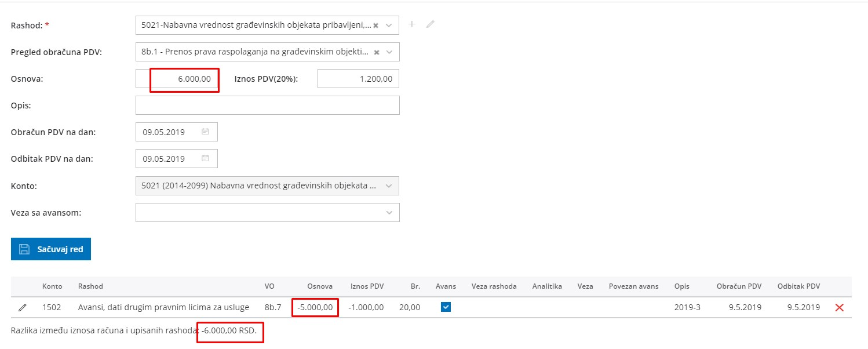868x349 pixels.
Task: Click the Osnova amount field
Action: click(177, 79)
